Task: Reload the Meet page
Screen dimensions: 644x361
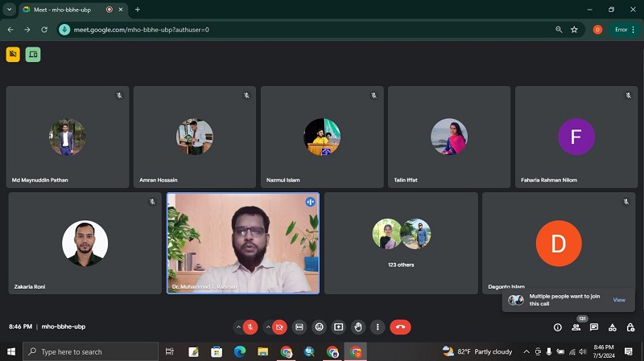Action: pyautogui.click(x=44, y=30)
